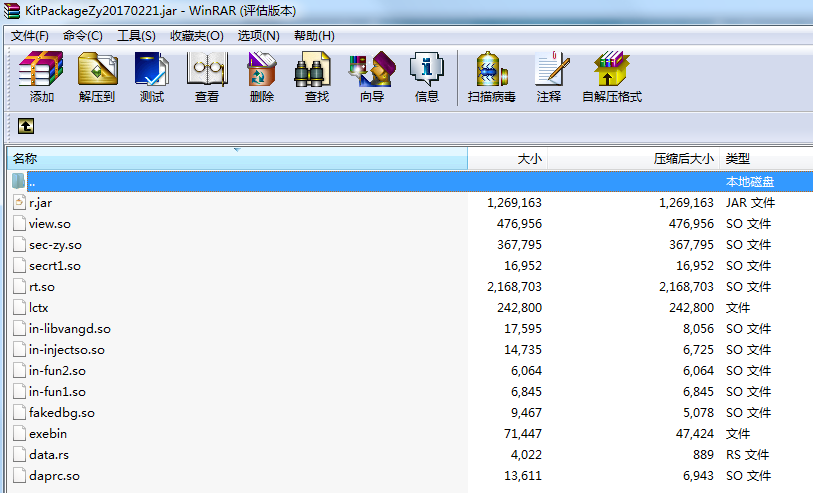Open the Options (选项) menu
813x493 pixels.
point(258,36)
